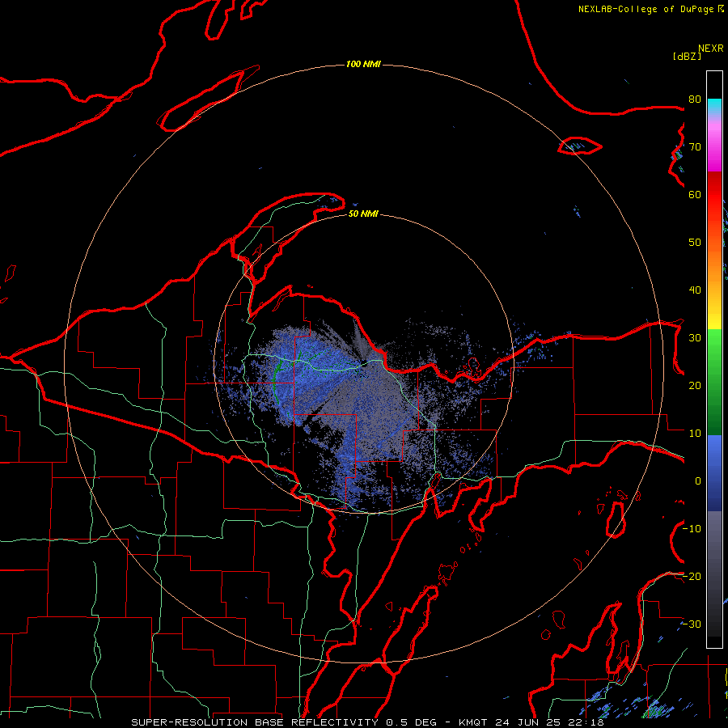Click the -20 value on dBZ scale
This screenshot has width=728, height=728.
(x=692, y=577)
